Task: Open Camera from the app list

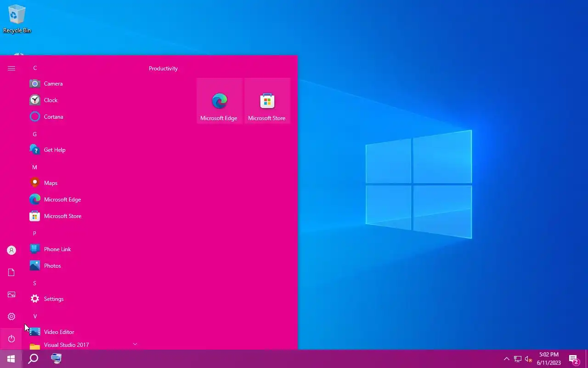Action: click(83, 84)
